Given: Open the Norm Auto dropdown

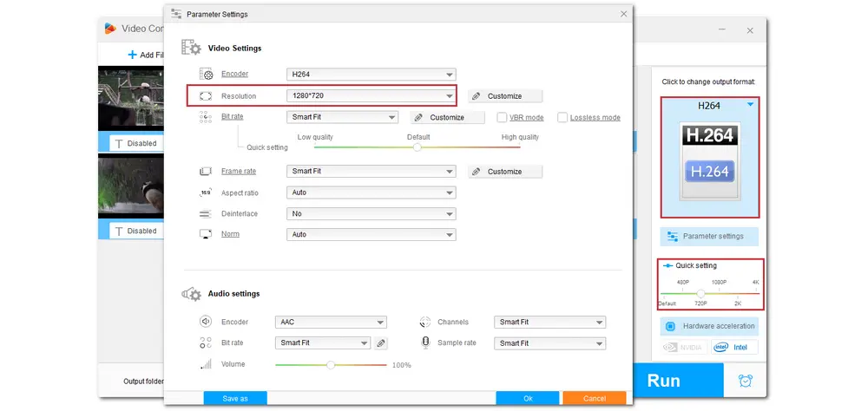Looking at the screenshot, I should (371, 234).
